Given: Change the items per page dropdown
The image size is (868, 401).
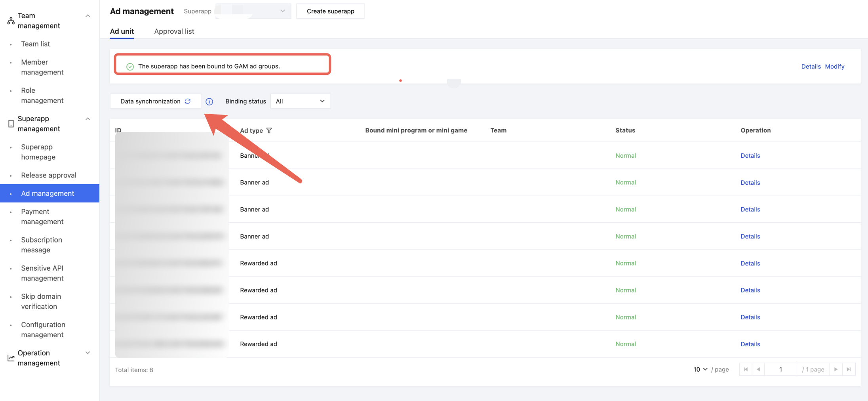Looking at the screenshot, I should click(x=700, y=369).
